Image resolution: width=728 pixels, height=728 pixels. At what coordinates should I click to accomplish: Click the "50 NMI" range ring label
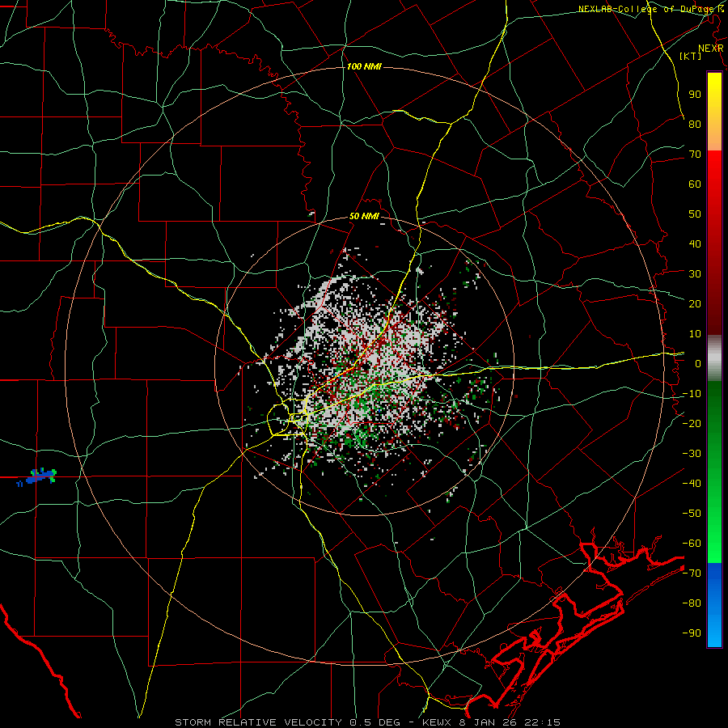coord(364,216)
